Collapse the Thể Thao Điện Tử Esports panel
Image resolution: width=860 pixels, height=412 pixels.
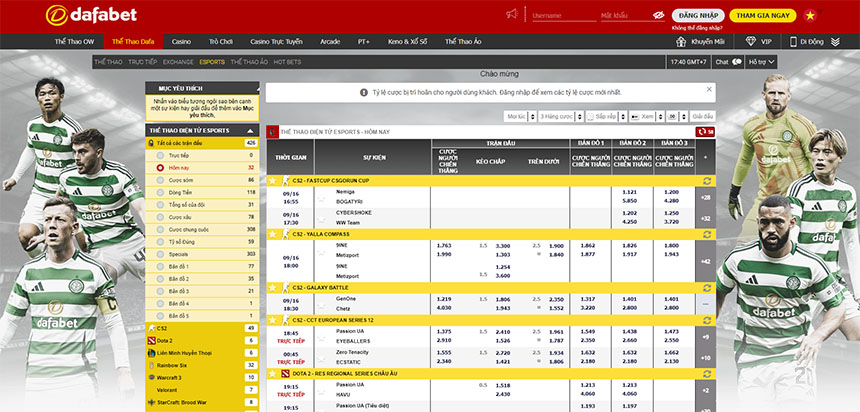click(x=251, y=130)
